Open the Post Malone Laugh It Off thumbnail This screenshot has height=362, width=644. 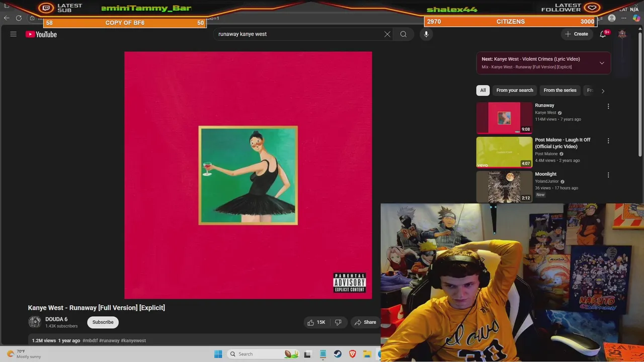(x=504, y=152)
